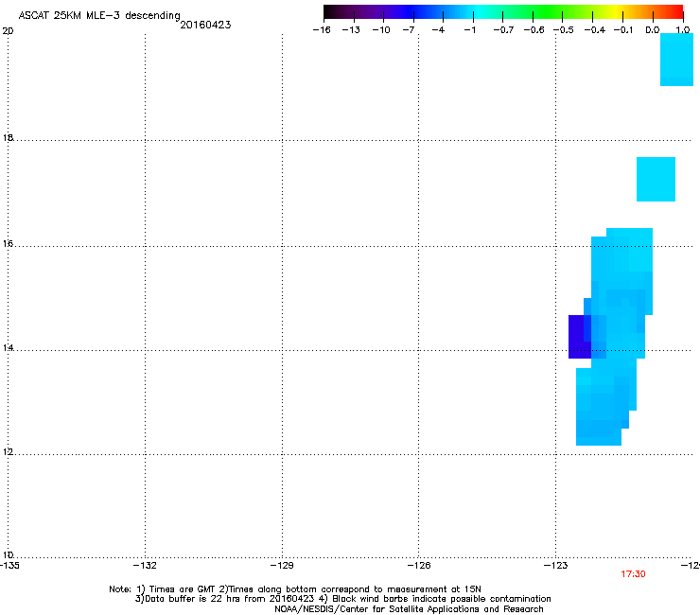
Task: Click the -0.1 label on the color scale
Action: 623,30
